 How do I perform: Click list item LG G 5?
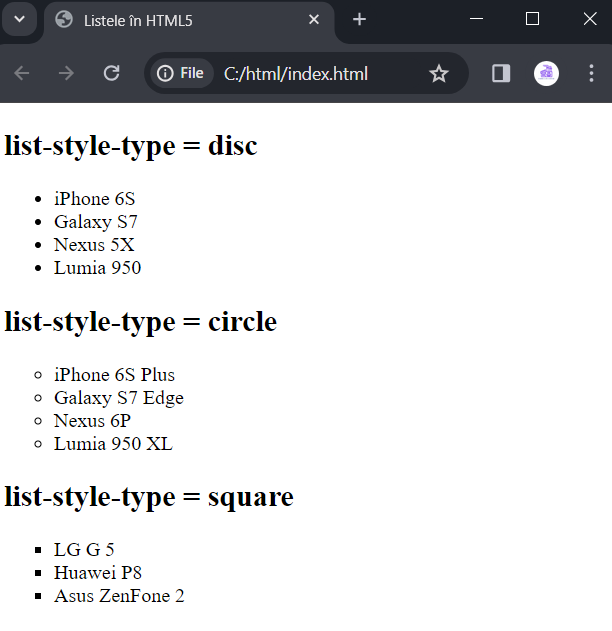point(84,550)
